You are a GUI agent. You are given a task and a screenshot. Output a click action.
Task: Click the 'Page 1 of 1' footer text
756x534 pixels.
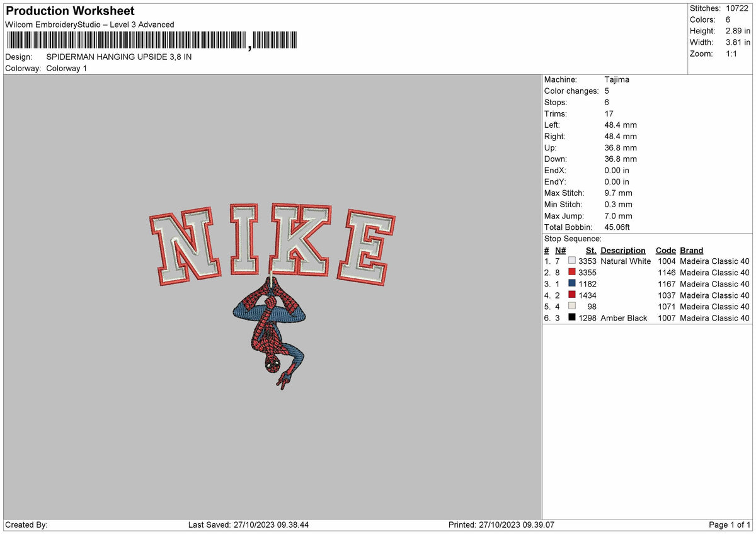(x=730, y=525)
